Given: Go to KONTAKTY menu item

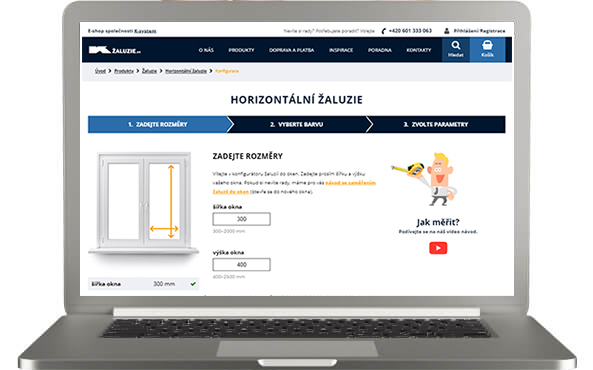Looking at the screenshot, I should coord(419,50).
